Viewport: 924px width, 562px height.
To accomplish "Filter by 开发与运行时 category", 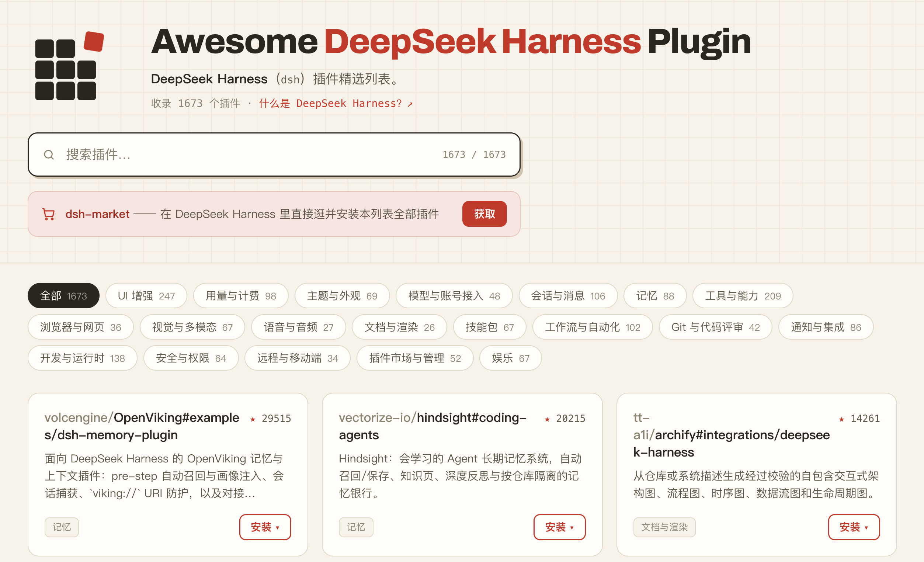I will coord(83,358).
